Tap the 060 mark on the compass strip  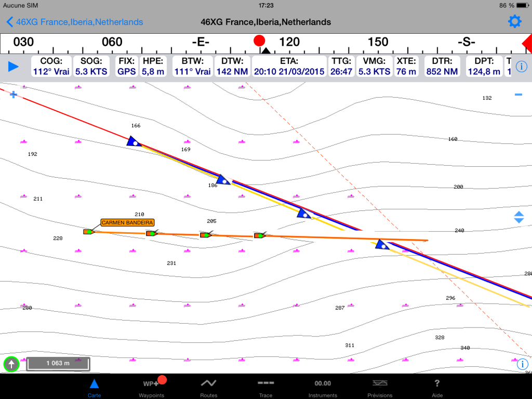click(112, 42)
